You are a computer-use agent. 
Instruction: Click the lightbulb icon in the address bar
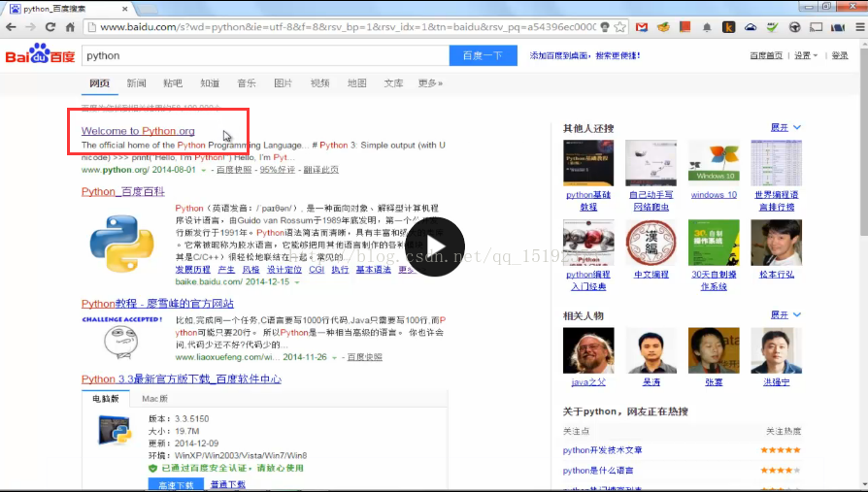click(x=605, y=26)
